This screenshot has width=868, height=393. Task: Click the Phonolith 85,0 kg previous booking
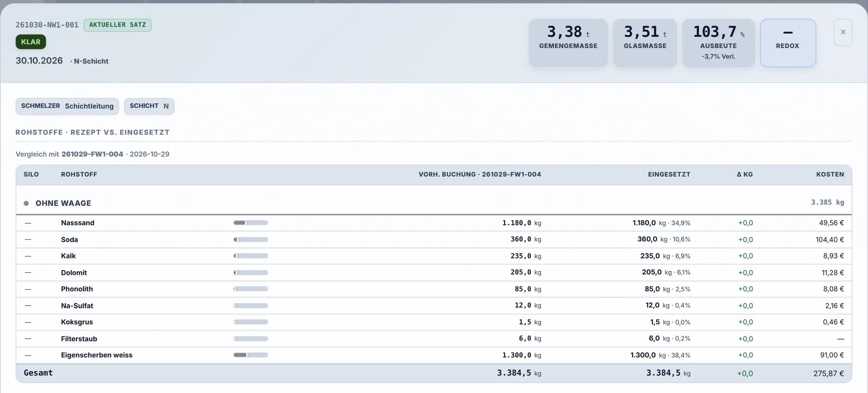(528, 289)
